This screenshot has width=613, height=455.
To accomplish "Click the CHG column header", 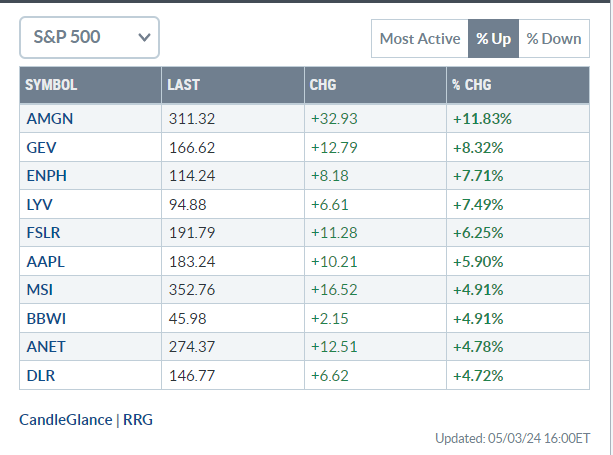I will [x=323, y=85].
